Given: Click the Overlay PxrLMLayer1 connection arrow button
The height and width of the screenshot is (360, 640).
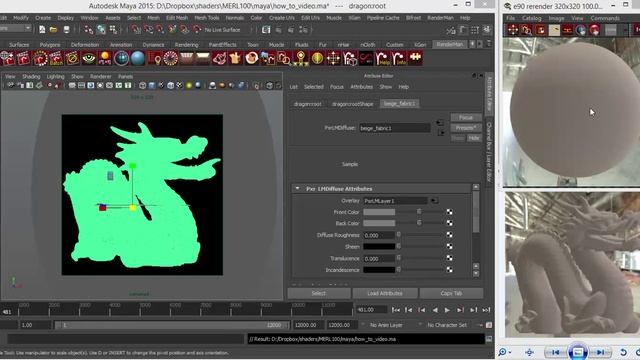Looking at the screenshot, I should point(434,201).
